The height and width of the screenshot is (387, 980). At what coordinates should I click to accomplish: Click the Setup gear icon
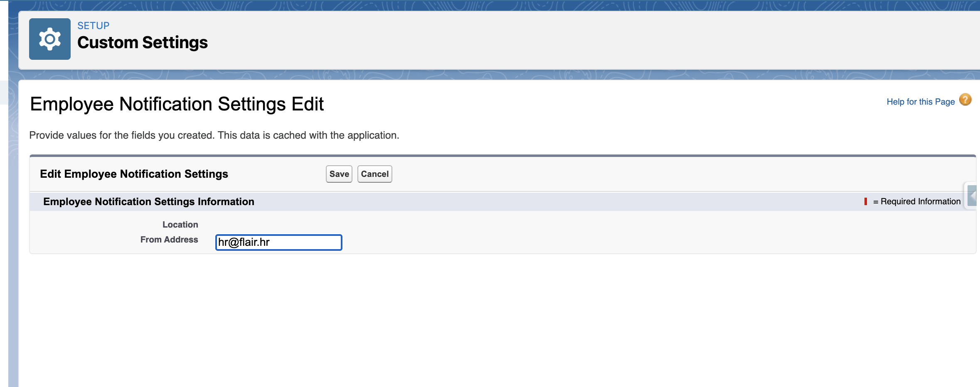pos(50,39)
